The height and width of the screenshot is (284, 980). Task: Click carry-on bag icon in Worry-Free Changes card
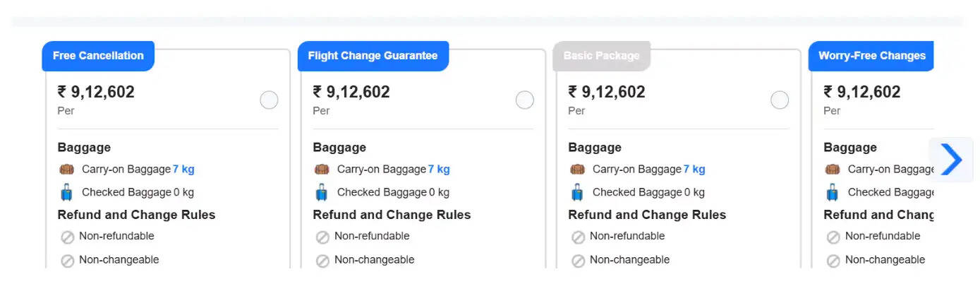833,170
